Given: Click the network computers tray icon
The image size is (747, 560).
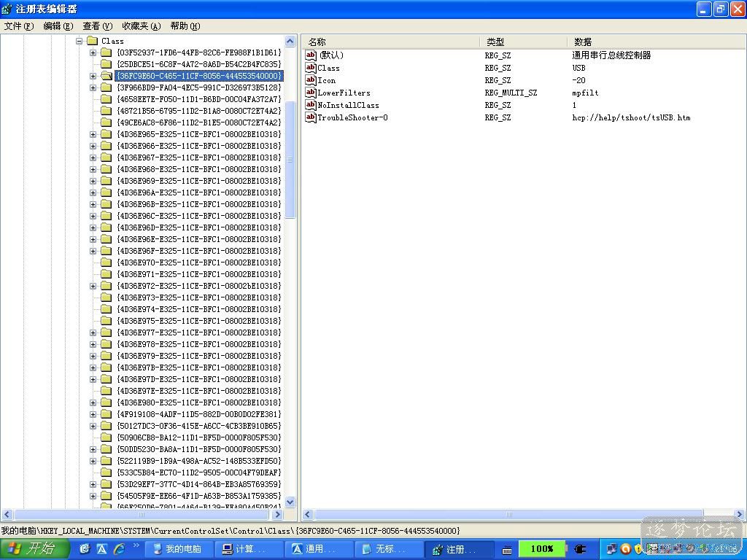Looking at the screenshot, I should pos(612,549).
